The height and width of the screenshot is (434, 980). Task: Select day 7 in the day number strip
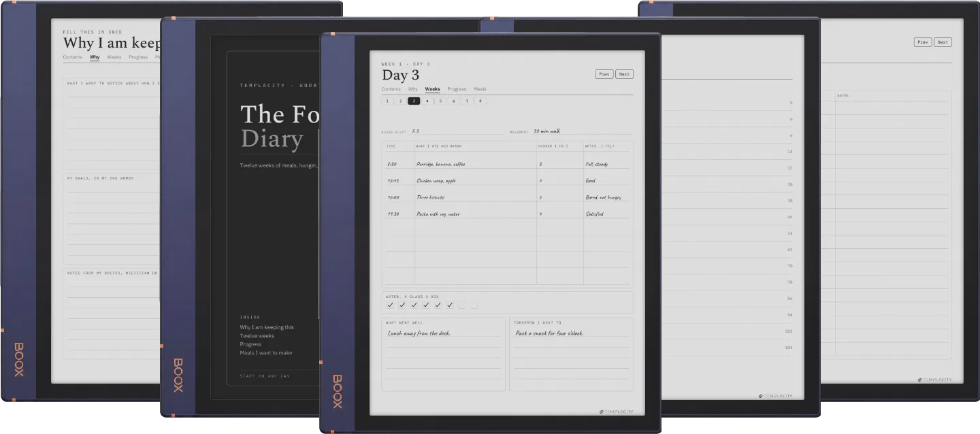467,101
